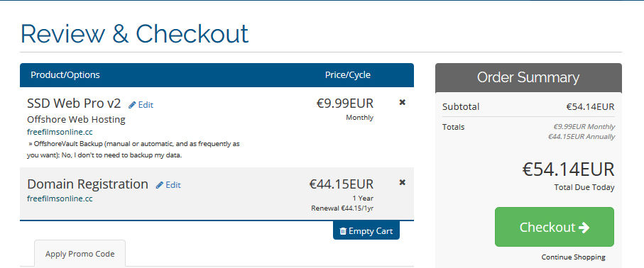
Task: Open the Apply Promo Code tab
Action: coord(80,254)
